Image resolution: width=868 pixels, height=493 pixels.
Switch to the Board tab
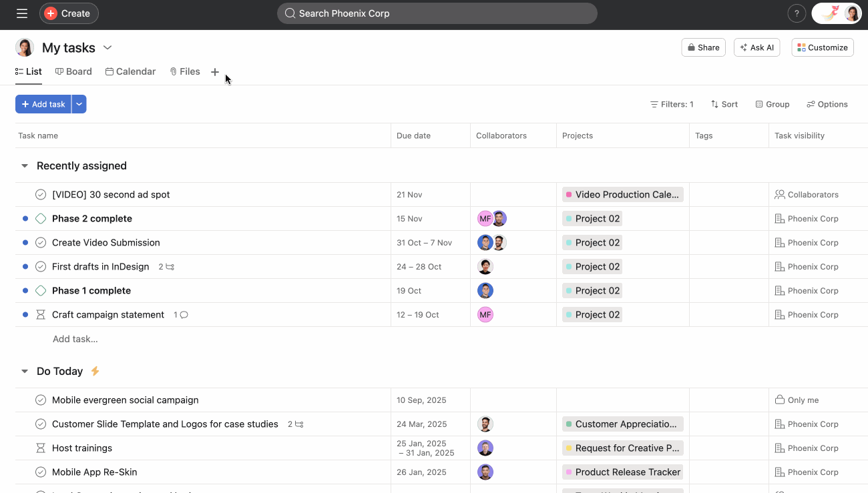[73, 71]
